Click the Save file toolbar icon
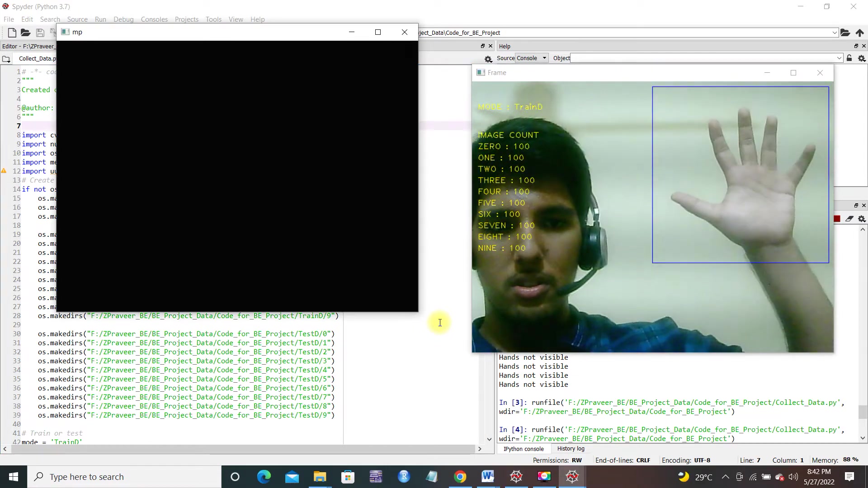This screenshot has width=868, height=488. click(40, 33)
